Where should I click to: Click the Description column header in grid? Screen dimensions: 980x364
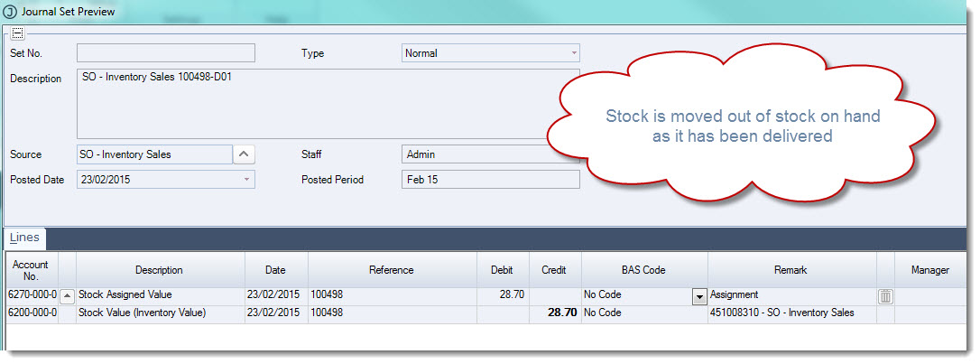pyautogui.click(x=160, y=270)
